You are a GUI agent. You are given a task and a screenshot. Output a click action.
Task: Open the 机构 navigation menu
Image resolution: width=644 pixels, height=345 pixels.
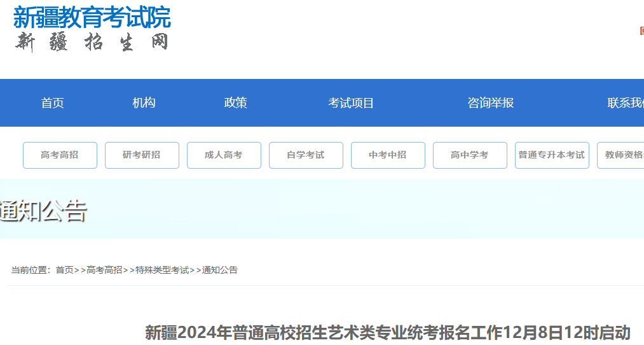pos(144,103)
